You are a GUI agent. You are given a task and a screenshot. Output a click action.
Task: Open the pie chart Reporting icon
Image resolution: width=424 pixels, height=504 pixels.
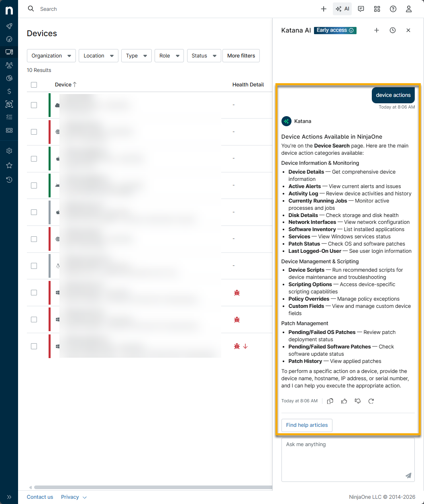[x=9, y=78]
